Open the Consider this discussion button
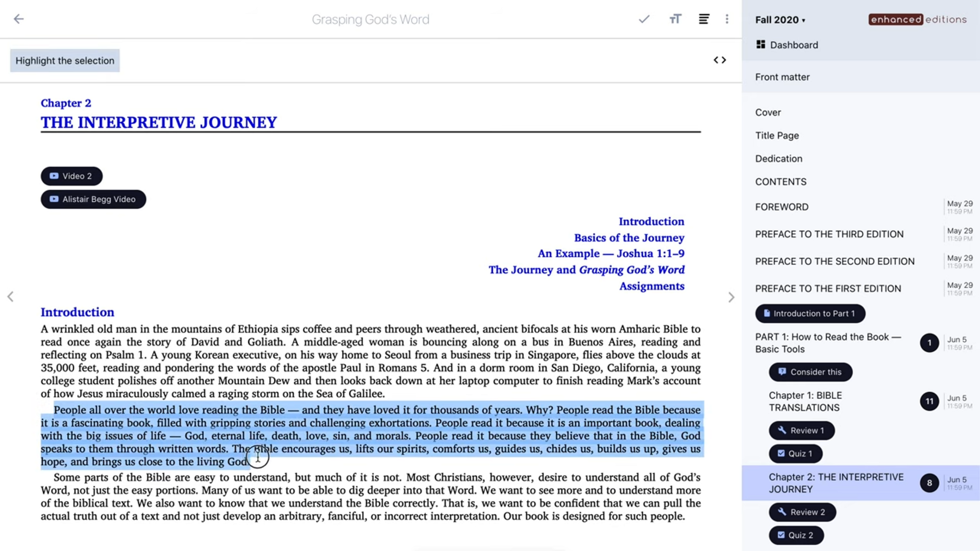This screenshot has height=551, width=980. click(810, 372)
